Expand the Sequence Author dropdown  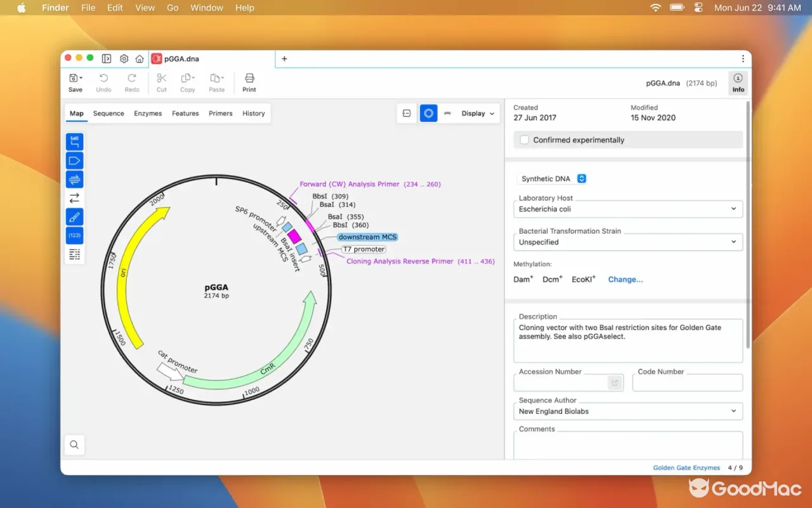tap(628, 411)
